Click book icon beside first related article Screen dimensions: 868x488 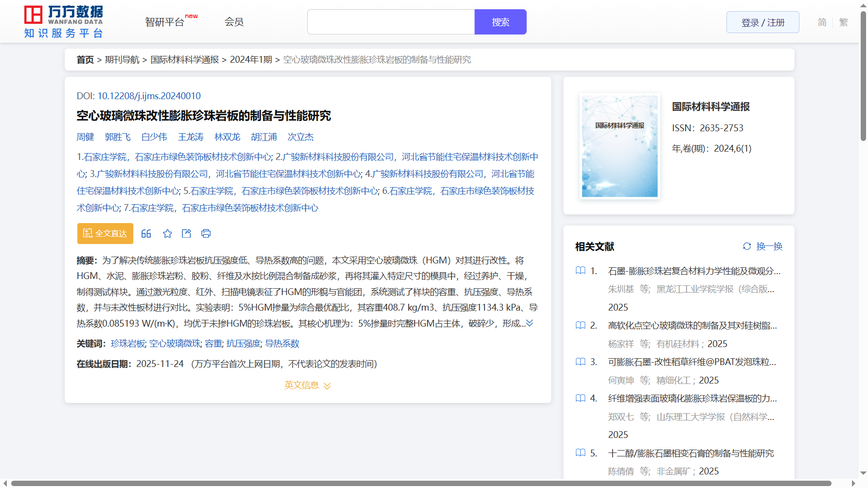tap(580, 271)
